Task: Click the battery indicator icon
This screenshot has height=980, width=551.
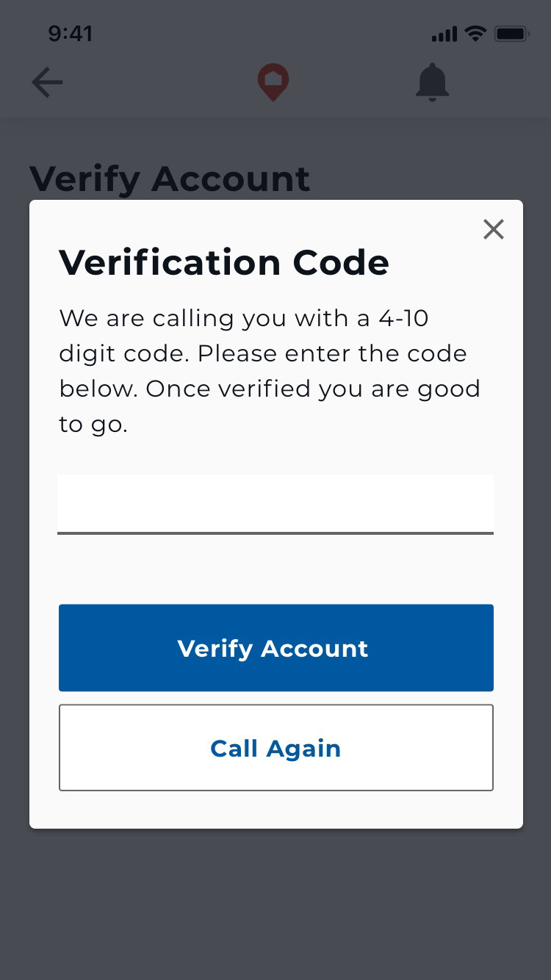Action: (x=511, y=34)
